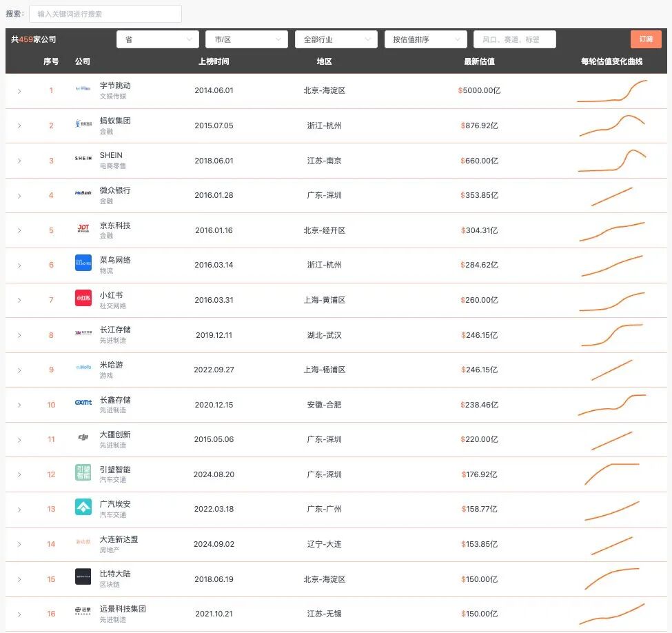This screenshot has width=672, height=633.
Task: Click the 长鑫存储 CXMT logo
Action: 83,402
